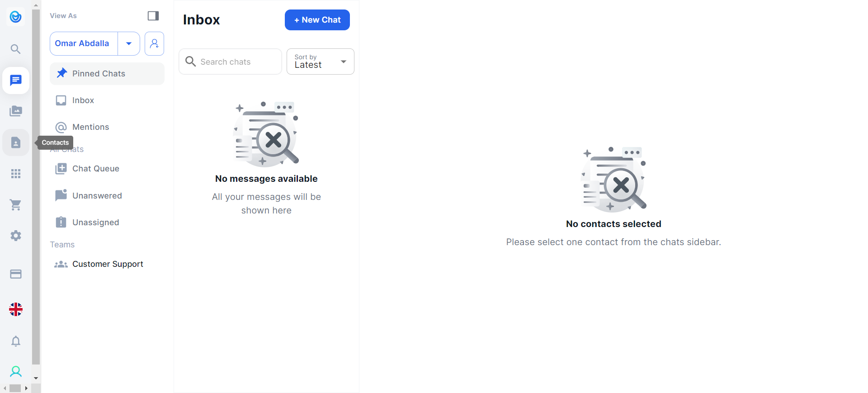The height and width of the screenshot is (393, 868).
Task: Open the shopping cart icon
Action: pos(16,205)
